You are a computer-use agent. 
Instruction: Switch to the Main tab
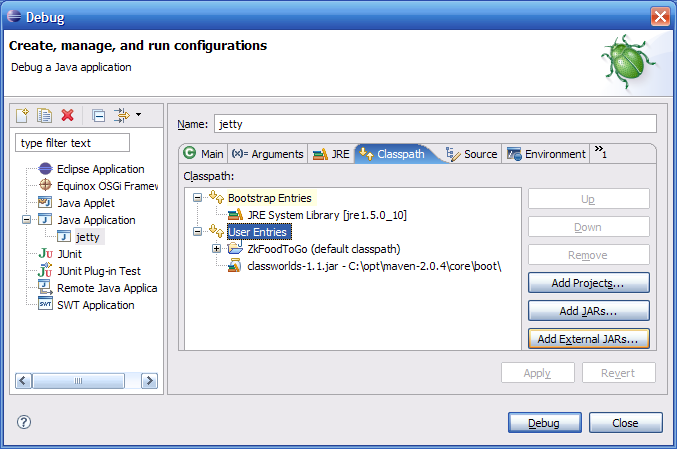point(203,154)
